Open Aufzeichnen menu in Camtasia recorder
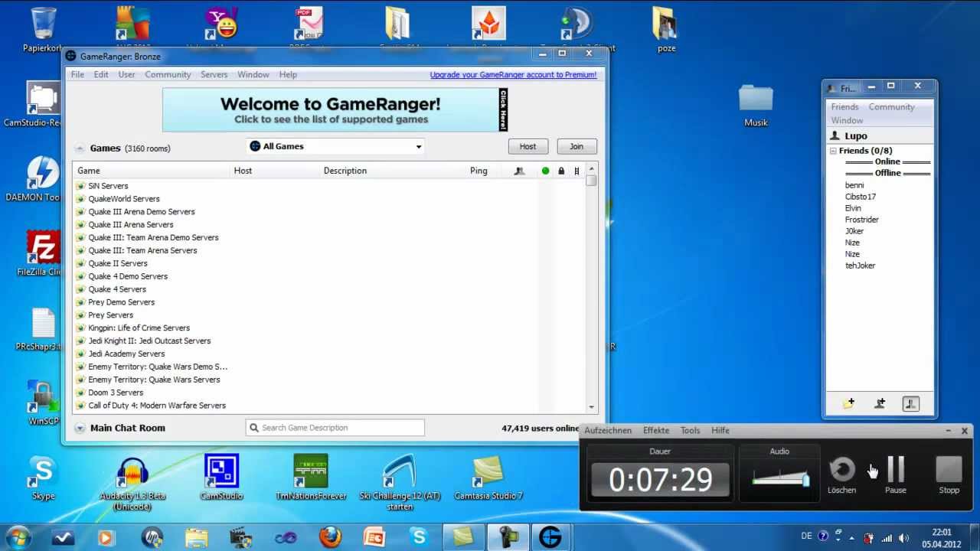The height and width of the screenshot is (551, 980). (608, 431)
